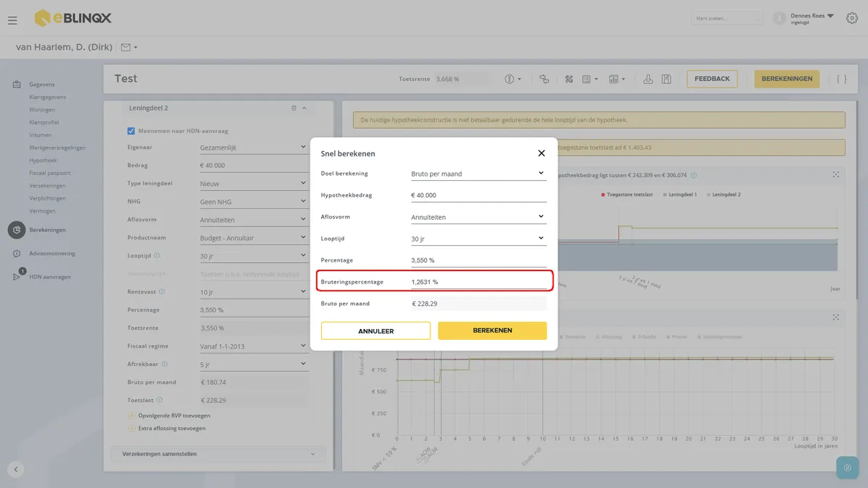Image resolution: width=868 pixels, height=488 pixels.
Task: Click the Aftrekbaar info icon
Action: pyautogui.click(x=165, y=364)
